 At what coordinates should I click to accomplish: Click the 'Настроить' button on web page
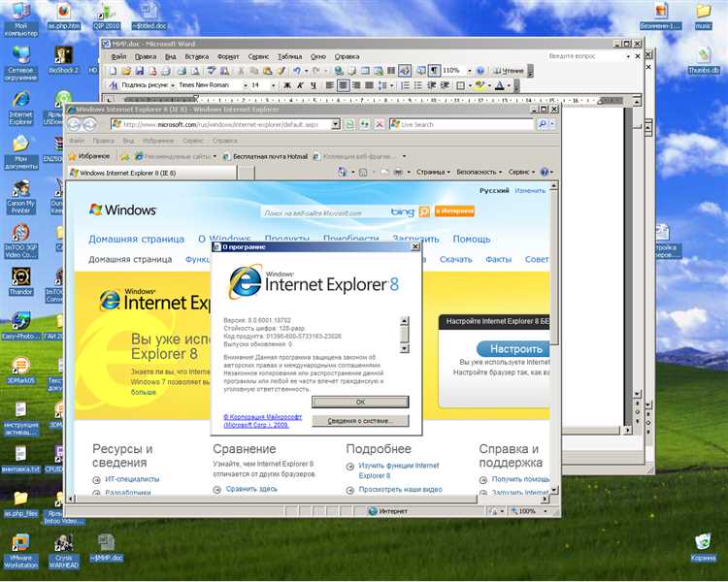(x=513, y=349)
